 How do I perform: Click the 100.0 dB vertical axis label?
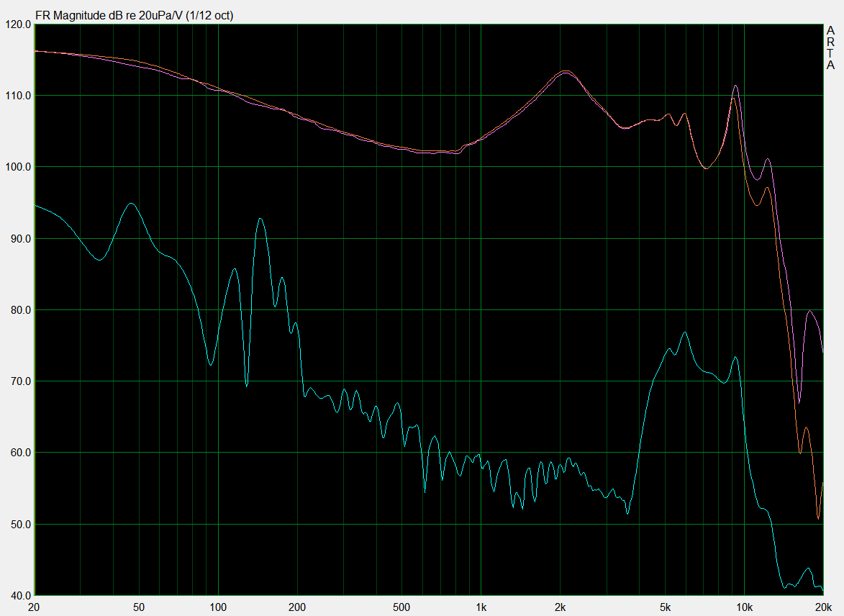(x=18, y=167)
